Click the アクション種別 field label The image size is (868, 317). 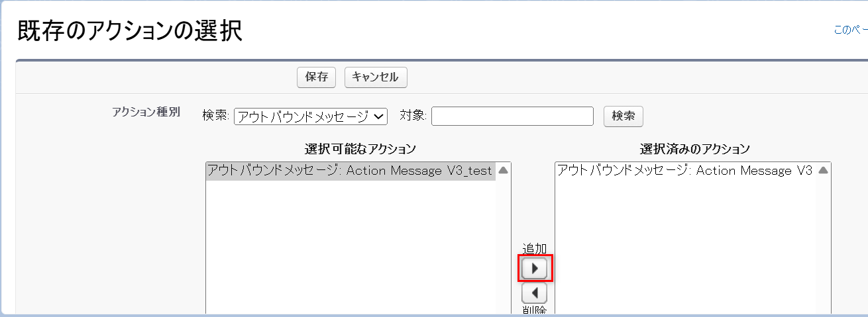click(x=146, y=111)
